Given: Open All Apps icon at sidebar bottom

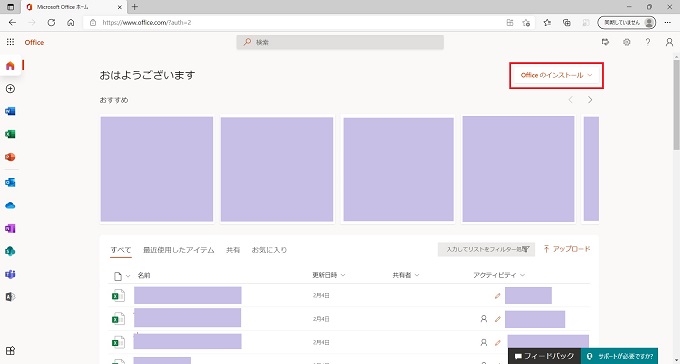Looking at the screenshot, I should pyautogui.click(x=10, y=351).
